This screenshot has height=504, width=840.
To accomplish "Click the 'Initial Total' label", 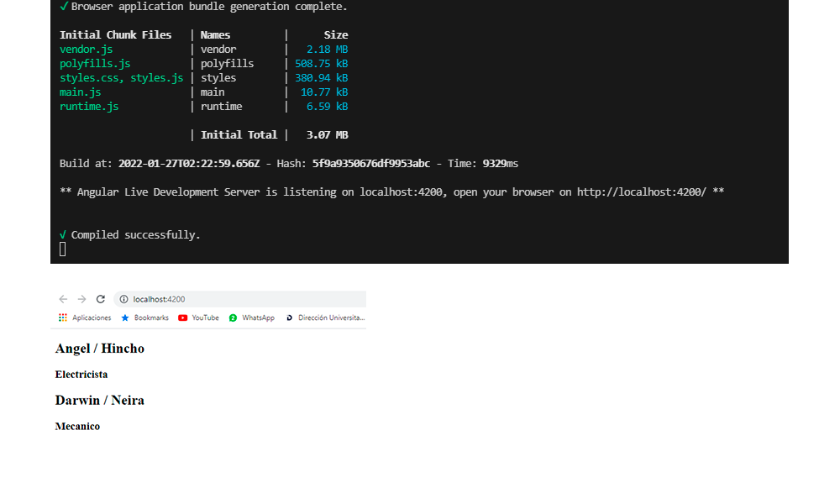I will coord(239,135).
